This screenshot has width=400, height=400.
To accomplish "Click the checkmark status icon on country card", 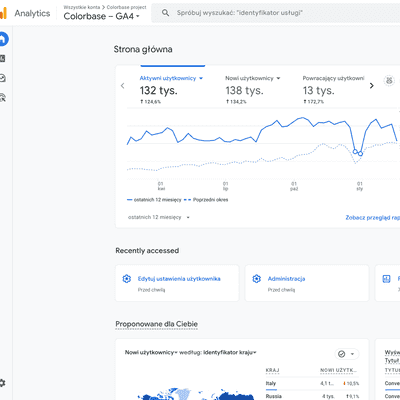I will [342, 354].
